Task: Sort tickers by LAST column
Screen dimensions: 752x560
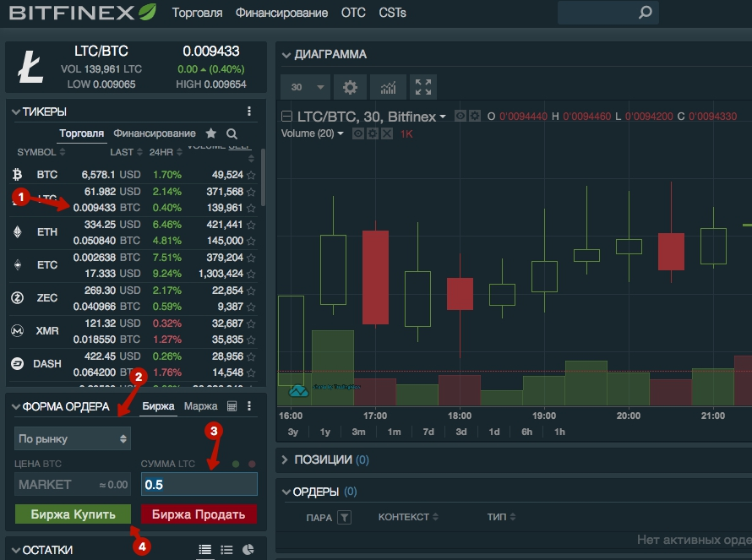Action: pyautogui.click(x=126, y=152)
